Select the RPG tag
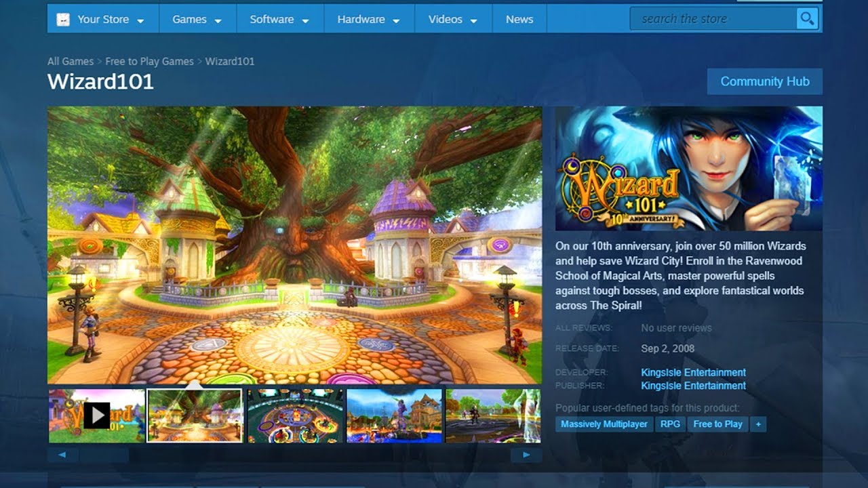The height and width of the screenshot is (488, 868). pos(670,424)
